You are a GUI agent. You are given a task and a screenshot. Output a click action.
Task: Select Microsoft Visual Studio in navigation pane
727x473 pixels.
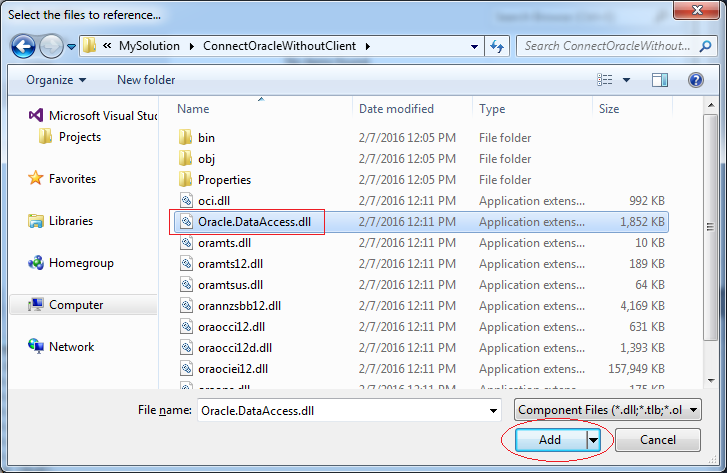point(93,115)
